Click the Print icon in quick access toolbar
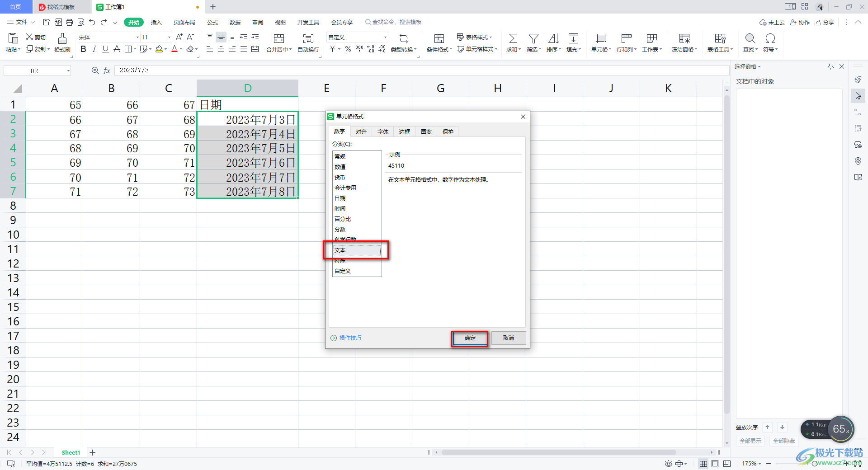Viewport: 868px width, 470px height. pyautogui.click(x=69, y=22)
